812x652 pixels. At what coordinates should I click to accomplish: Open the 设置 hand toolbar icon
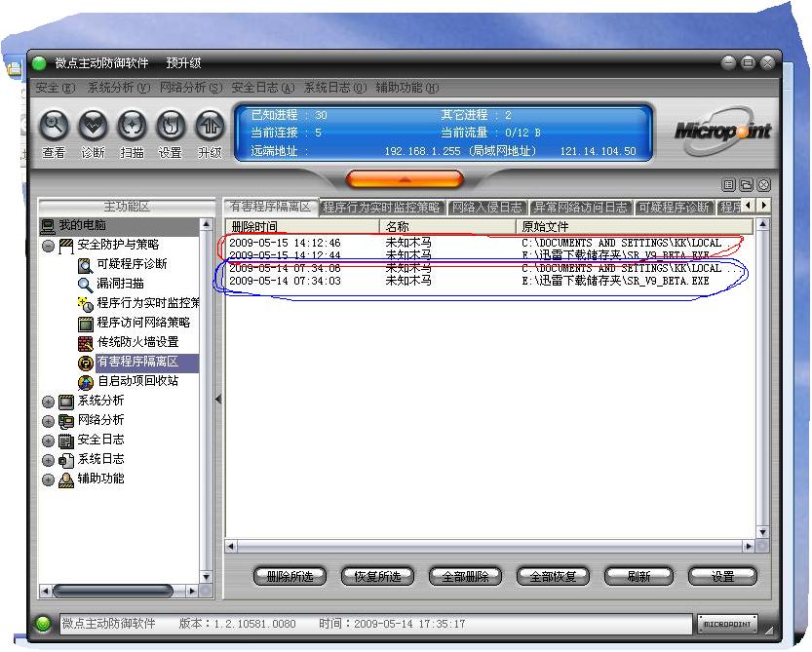pos(171,126)
